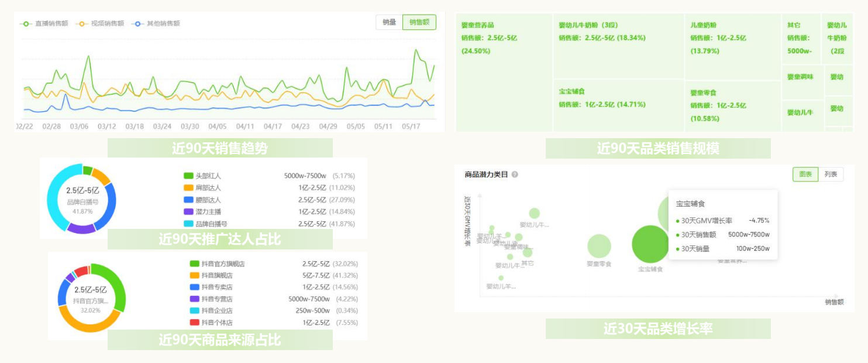Select the green 头部红人 legend marker
The width and height of the screenshot is (868, 363).
[x=188, y=174]
